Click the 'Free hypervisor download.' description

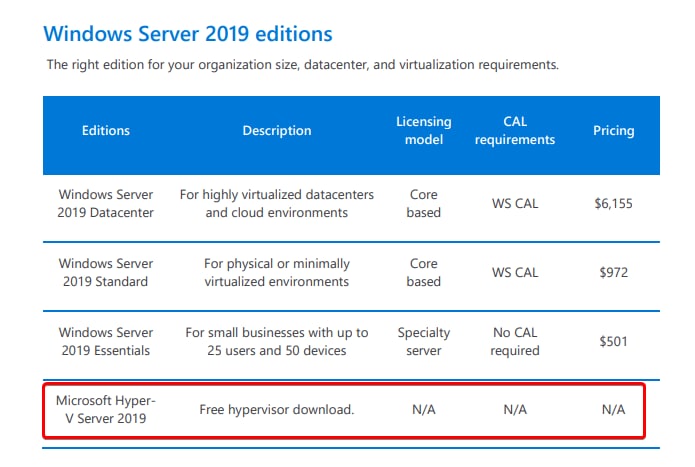(277, 409)
